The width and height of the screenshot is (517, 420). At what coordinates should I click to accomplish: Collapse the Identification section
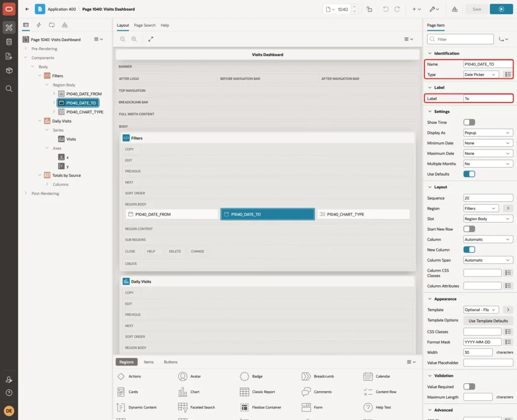point(430,54)
